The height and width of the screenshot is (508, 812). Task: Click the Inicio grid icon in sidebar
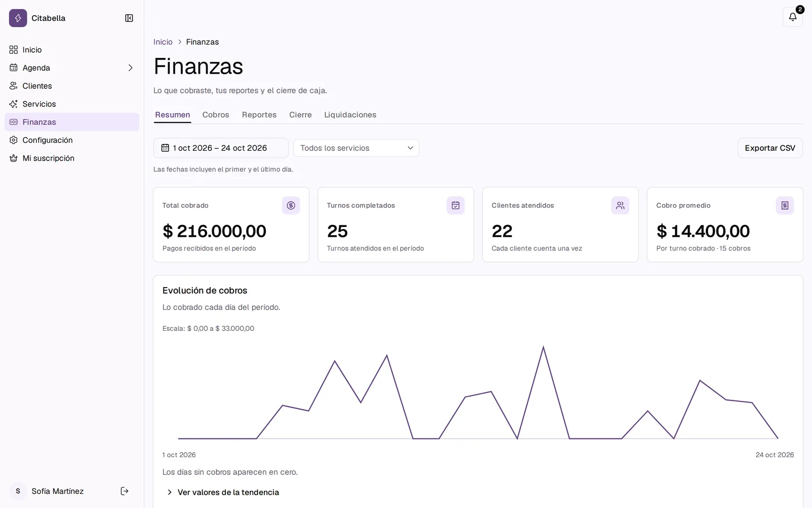pos(14,50)
